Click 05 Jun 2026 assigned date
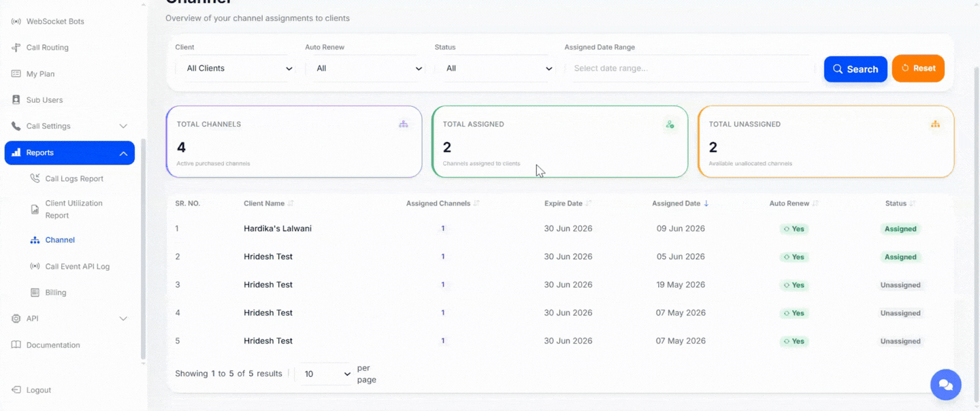The image size is (980, 411). (x=681, y=257)
